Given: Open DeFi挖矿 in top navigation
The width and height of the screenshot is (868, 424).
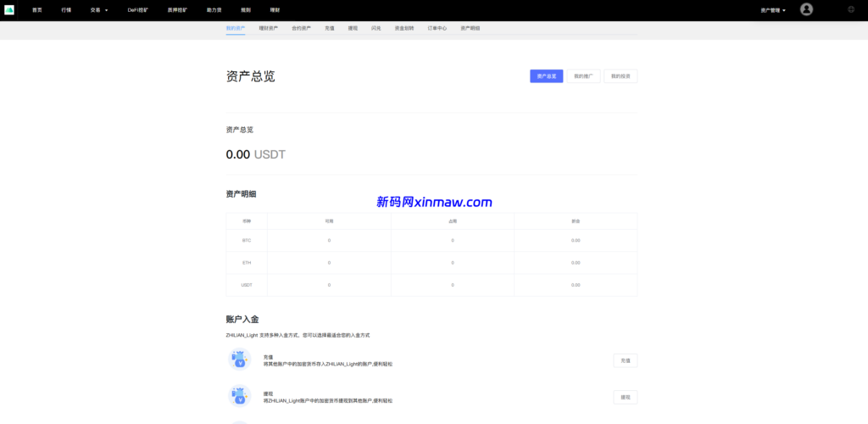Looking at the screenshot, I should click(x=138, y=10).
